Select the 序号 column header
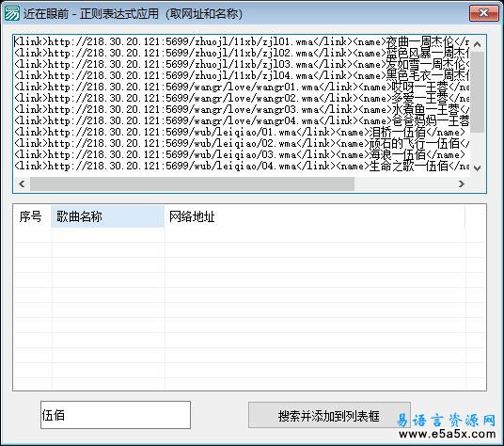 (x=32, y=216)
